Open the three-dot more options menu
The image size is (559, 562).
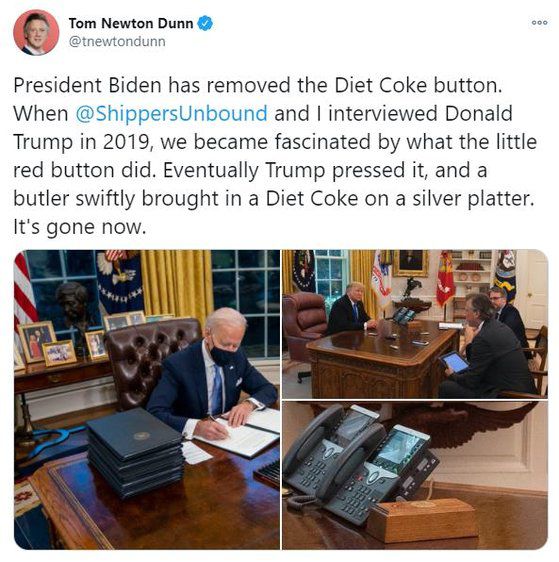[539, 23]
